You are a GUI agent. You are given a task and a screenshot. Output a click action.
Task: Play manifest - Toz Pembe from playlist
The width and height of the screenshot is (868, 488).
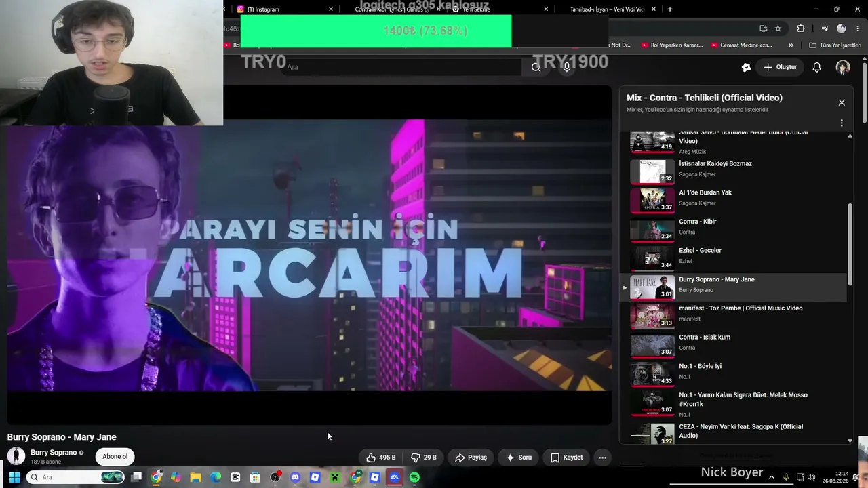(734, 315)
